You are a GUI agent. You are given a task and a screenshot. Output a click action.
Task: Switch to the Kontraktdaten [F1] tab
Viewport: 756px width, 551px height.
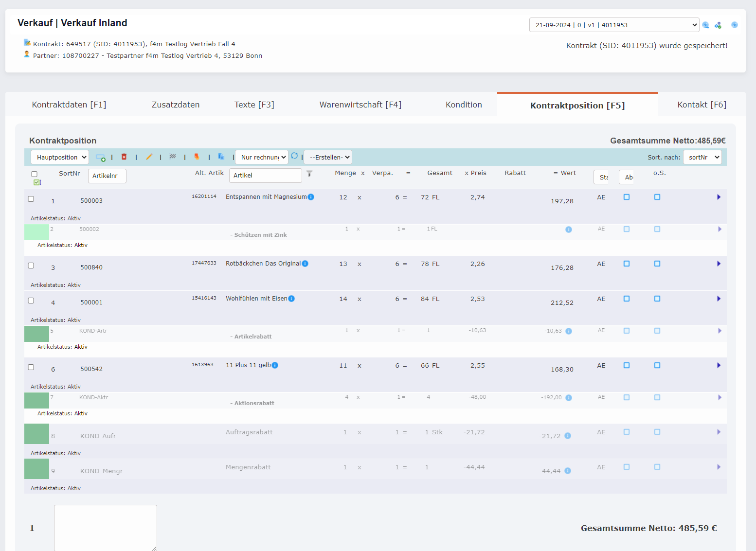click(x=69, y=105)
